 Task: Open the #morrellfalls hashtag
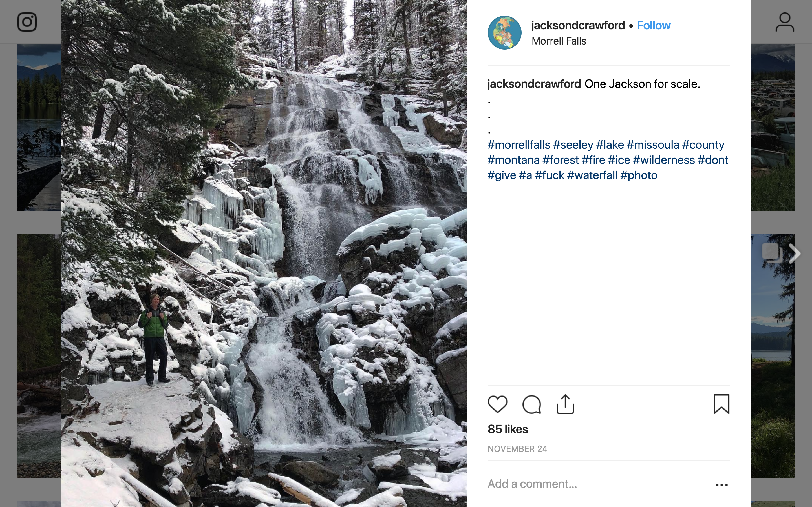[519, 145]
